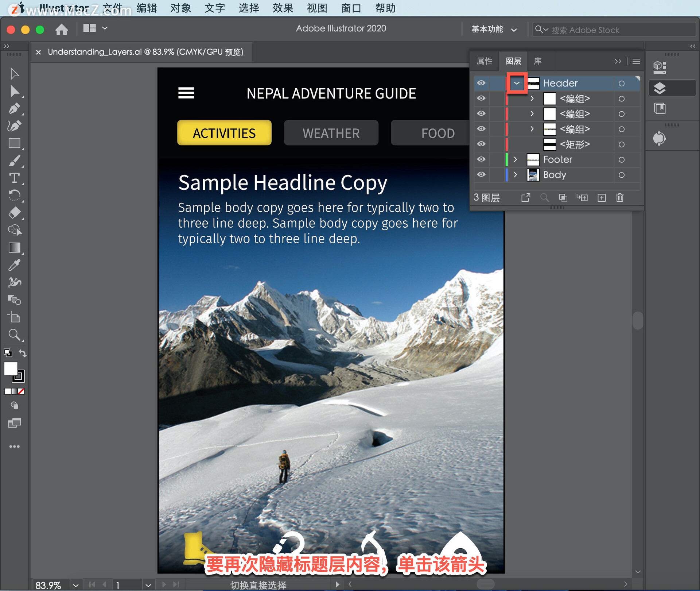Viewport: 700px width, 591px height.
Task: Select the Eyedropper tool
Action: 15,265
